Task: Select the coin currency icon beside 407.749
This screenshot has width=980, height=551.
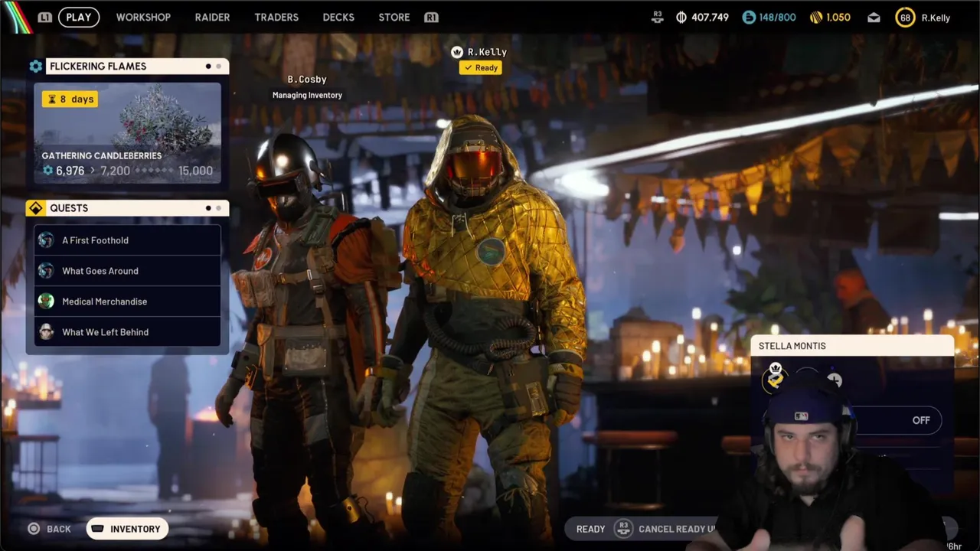Action: [681, 17]
